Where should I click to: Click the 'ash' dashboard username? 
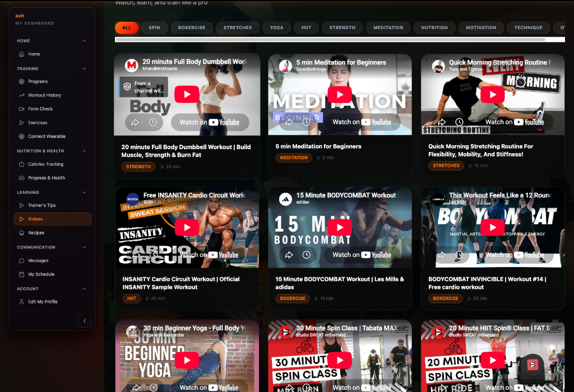pos(20,16)
